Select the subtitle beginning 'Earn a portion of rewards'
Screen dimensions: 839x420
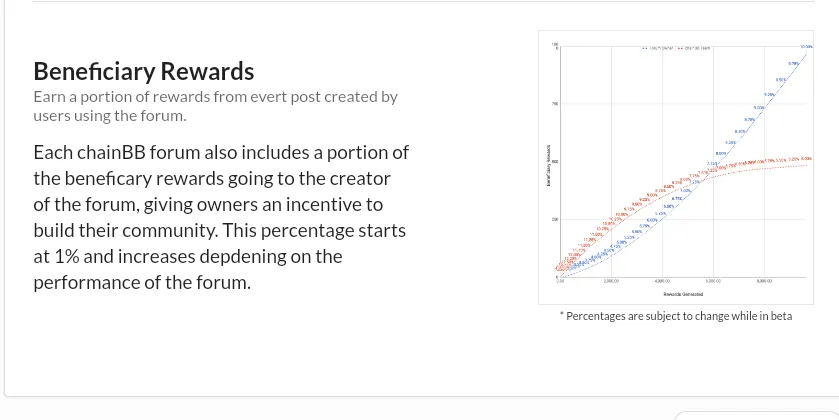216,106
